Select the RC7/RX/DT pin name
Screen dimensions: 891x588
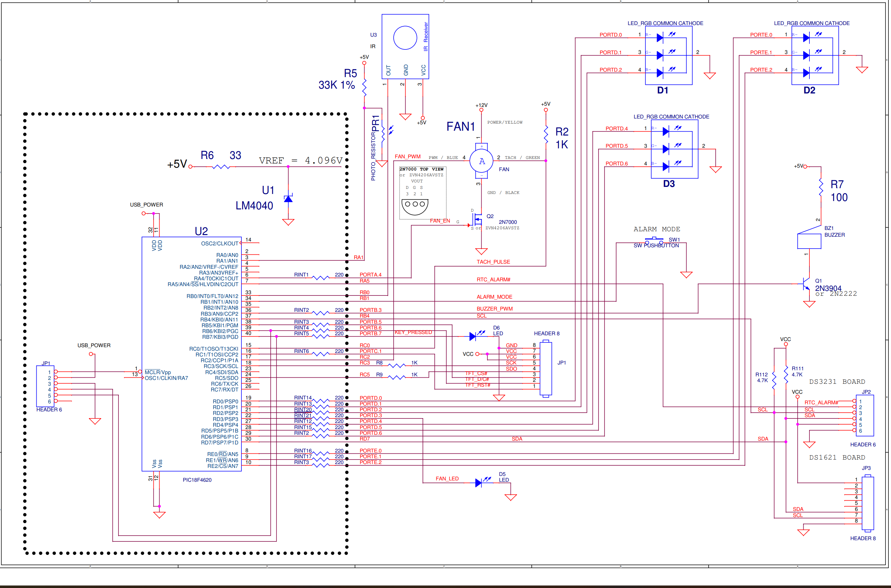(224, 390)
